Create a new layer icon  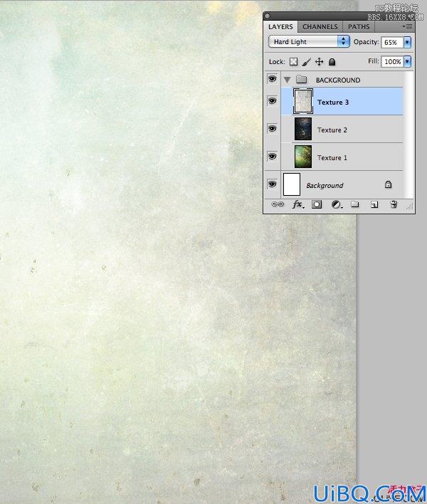(374, 204)
